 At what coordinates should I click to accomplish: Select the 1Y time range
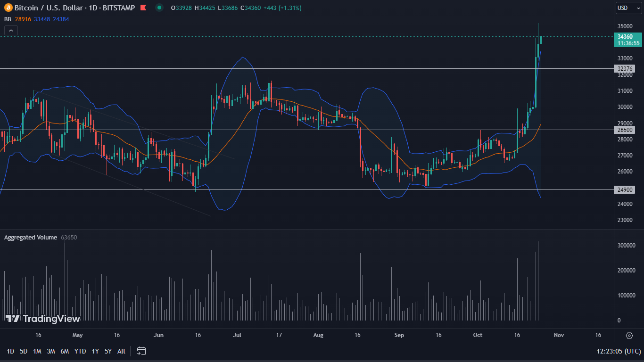click(95, 351)
